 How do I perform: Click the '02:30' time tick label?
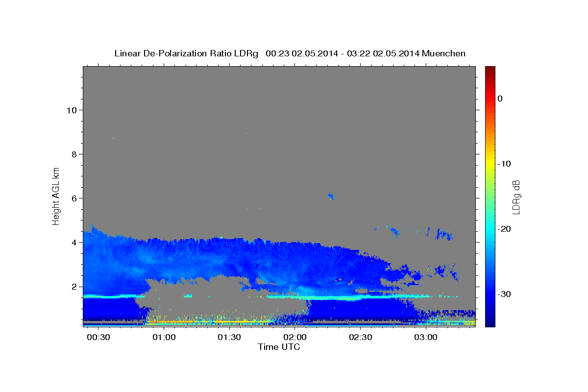(361, 338)
